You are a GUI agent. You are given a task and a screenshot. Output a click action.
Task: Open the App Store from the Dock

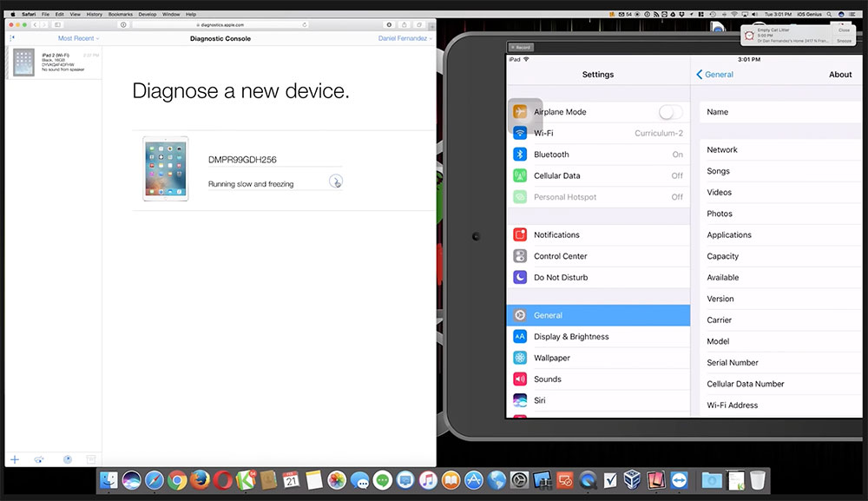coord(474,480)
